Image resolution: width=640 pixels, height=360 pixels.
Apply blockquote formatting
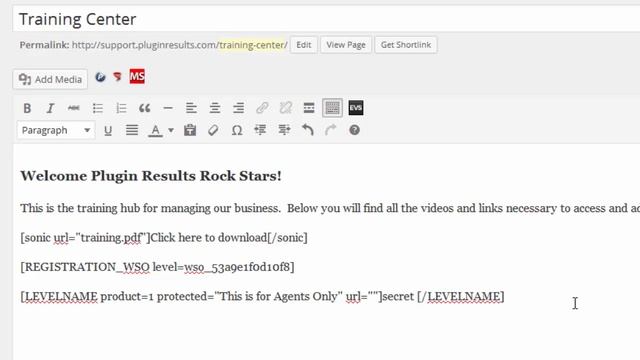[144, 108]
